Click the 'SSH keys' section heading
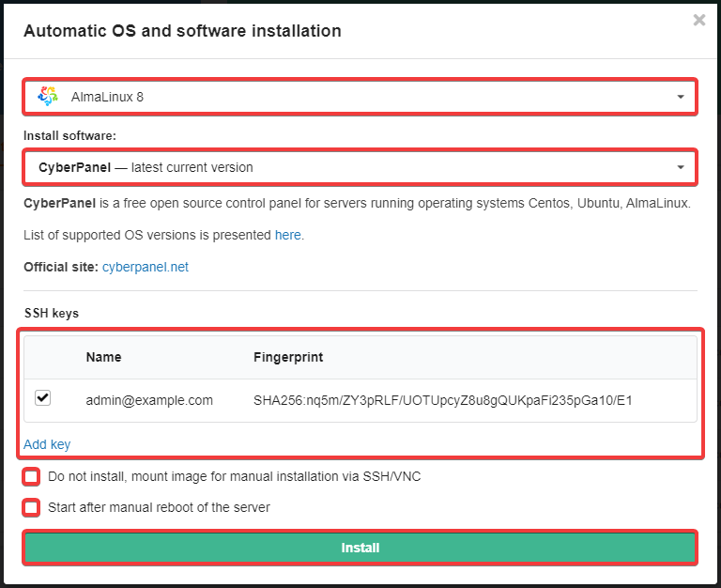Image resolution: width=721 pixels, height=588 pixels. point(52,314)
